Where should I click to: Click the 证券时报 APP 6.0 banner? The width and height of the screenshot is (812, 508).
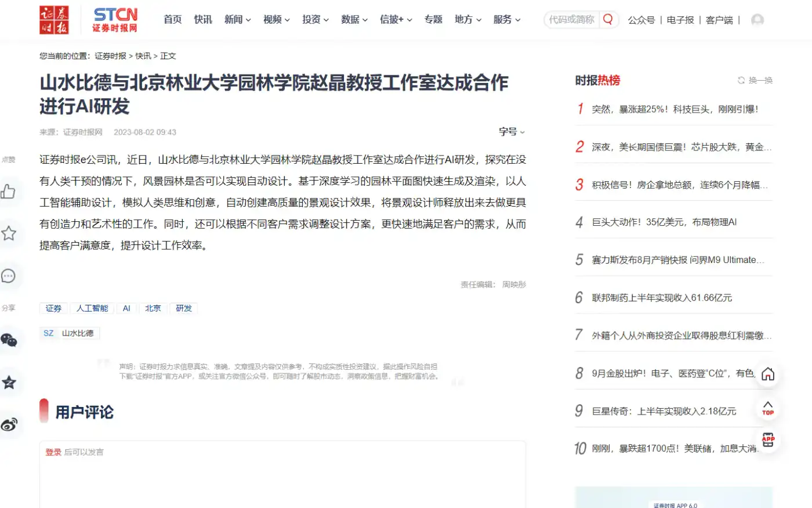click(x=674, y=498)
